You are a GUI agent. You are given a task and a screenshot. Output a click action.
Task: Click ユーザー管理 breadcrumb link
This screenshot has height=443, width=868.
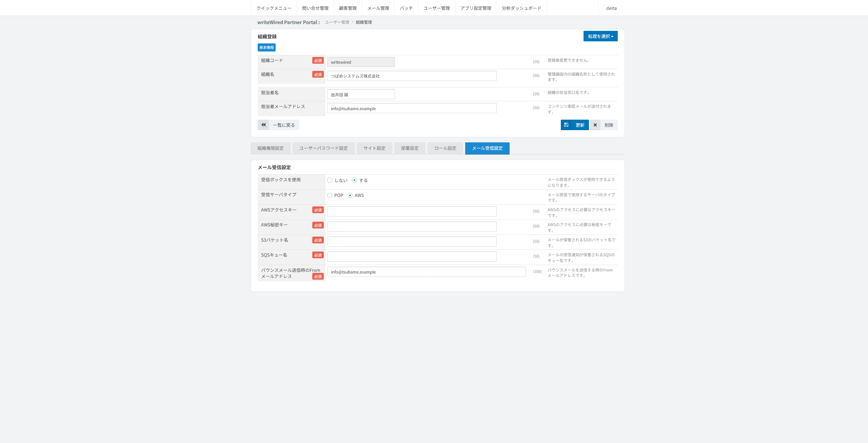click(x=337, y=22)
